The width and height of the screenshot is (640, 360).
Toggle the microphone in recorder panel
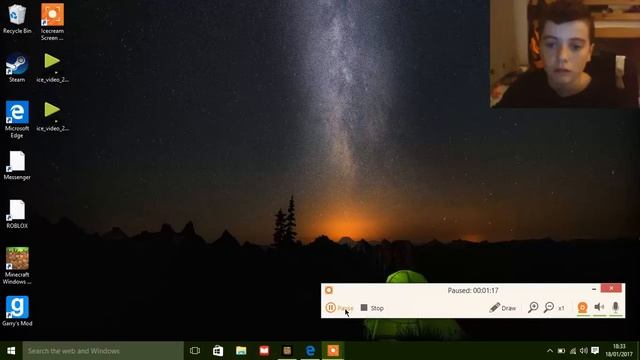(x=616, y=307)
